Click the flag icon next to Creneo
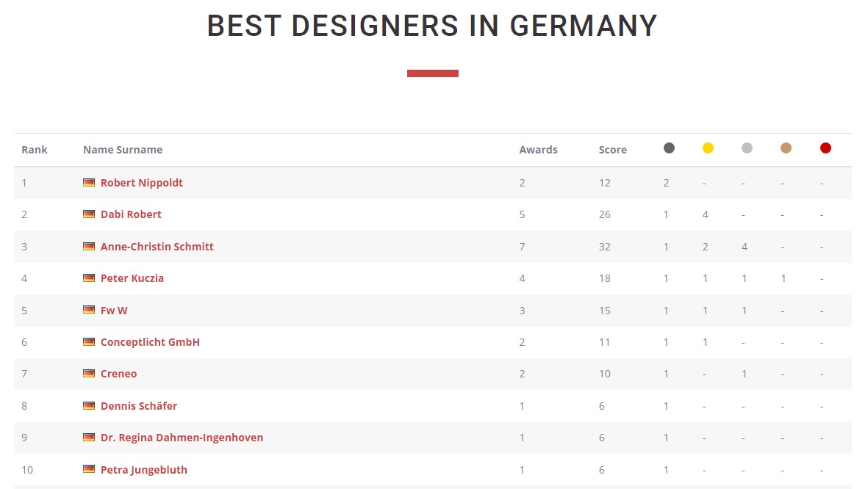The image size is (868, 489). pos(89,374)
